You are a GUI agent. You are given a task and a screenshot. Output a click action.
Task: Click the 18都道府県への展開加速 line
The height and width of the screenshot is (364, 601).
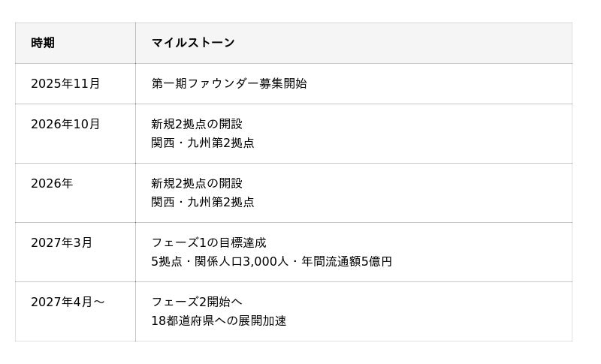pyautogui.click(x=219, y=320)
